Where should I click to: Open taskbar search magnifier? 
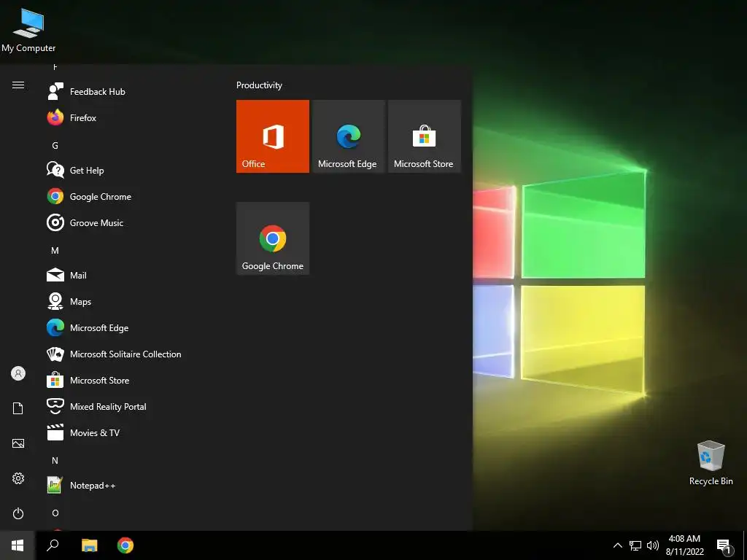(53, 545)
